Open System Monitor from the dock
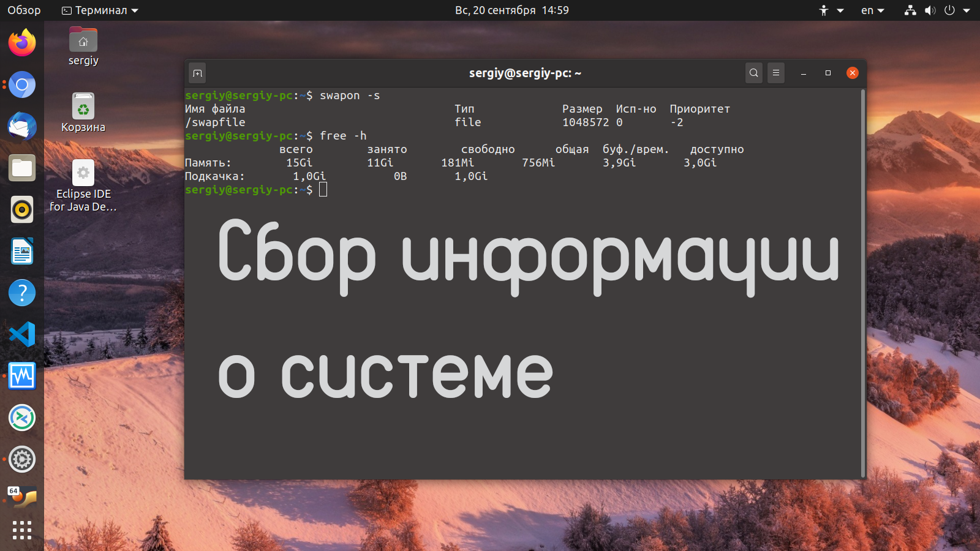980x551 pixels. click(x=22, y=376)
